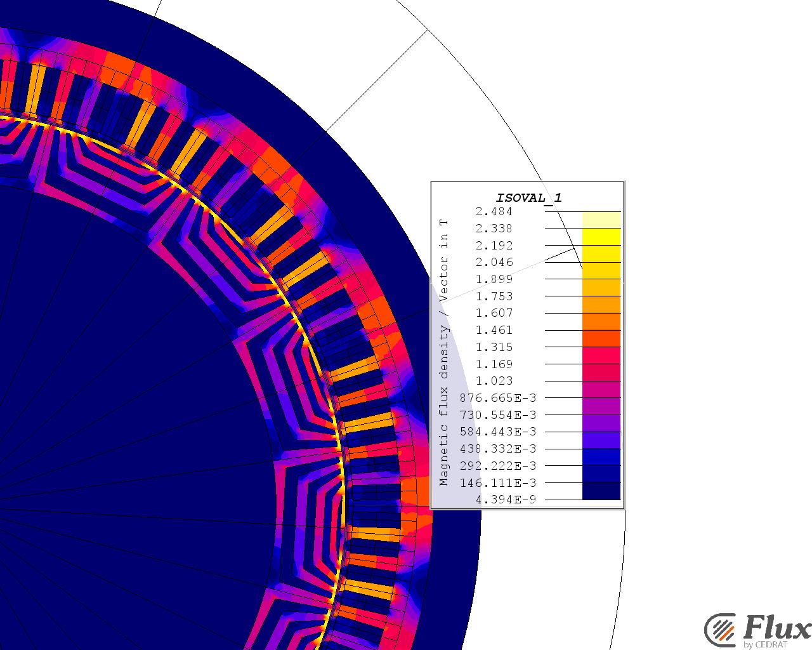Select the swatch between 1.315 and 1.169

tap(601, 355)
